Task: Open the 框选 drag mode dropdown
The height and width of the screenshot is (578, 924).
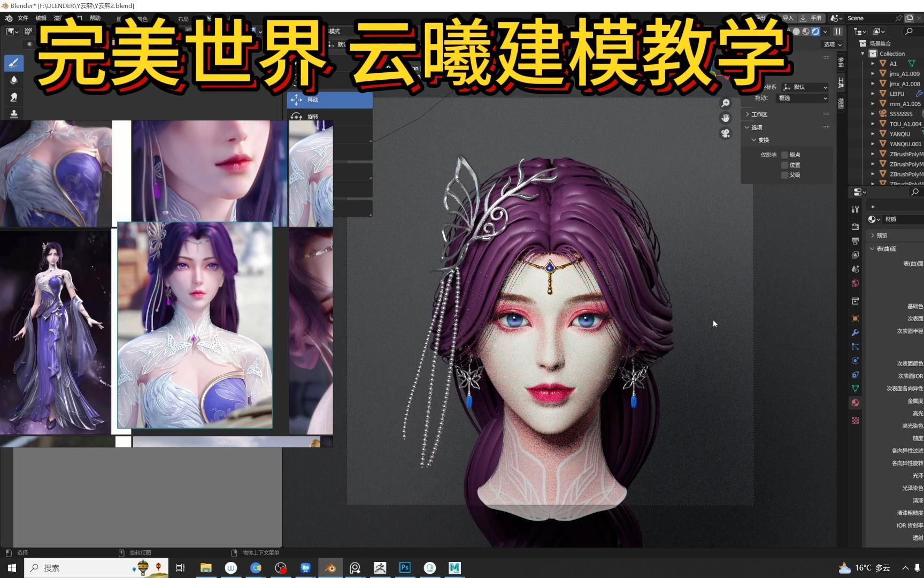Action: (x=802, y=98)
